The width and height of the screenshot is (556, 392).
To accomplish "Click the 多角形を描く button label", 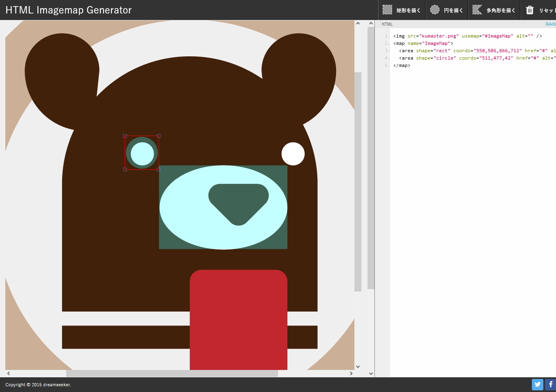I will [501, 11].
